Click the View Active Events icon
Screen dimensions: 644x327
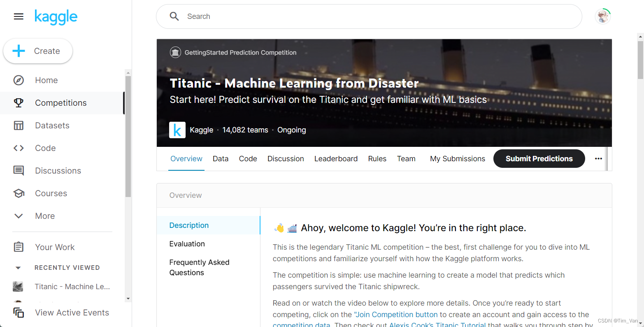(x=19, y=313)
